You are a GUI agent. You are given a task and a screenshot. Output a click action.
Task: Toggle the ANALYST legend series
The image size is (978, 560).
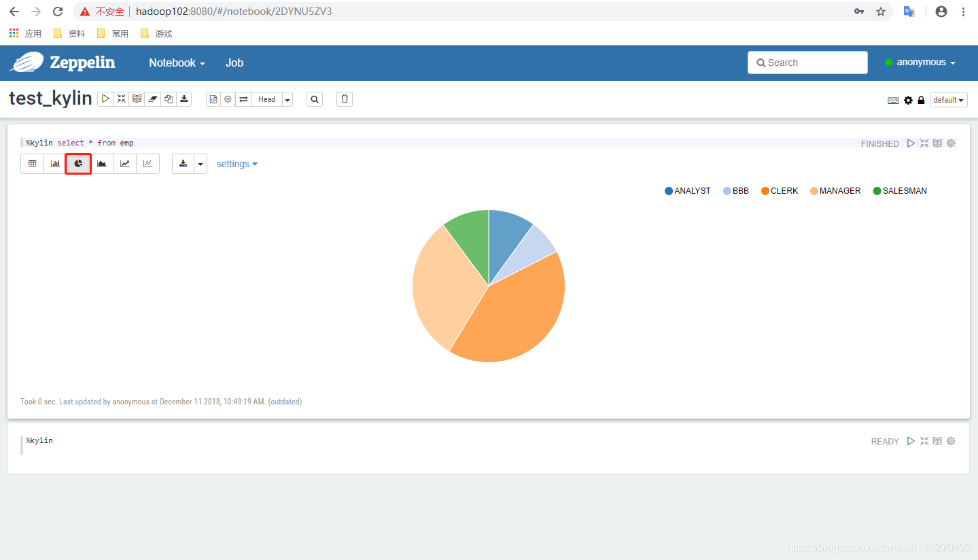pyautogui.click(x=688, y=191)
